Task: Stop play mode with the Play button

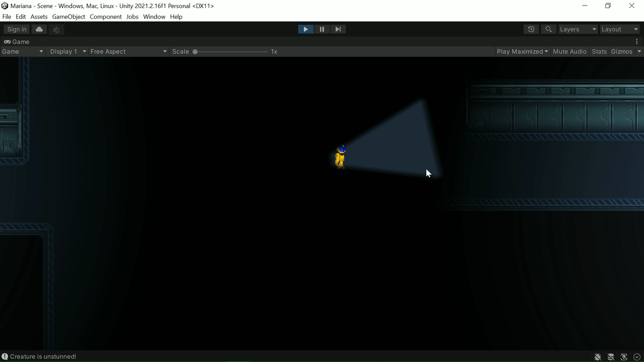Action: [x=305, y=29]
